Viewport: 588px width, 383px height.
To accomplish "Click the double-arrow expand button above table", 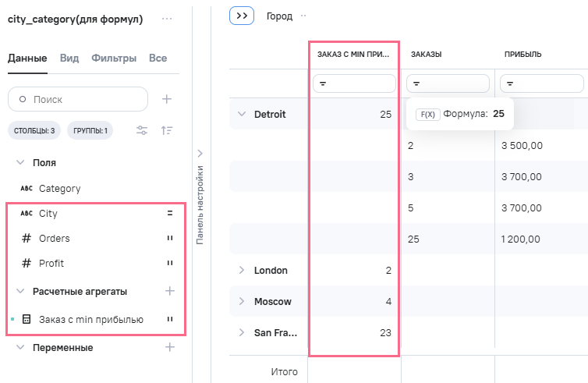I will click(x=242, y=16).
